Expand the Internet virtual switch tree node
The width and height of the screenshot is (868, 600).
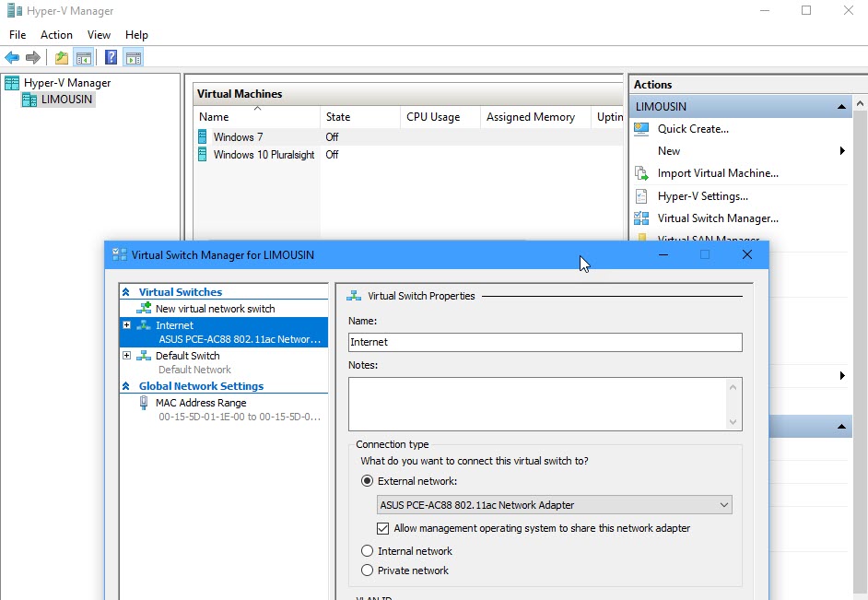click(127, 325)
